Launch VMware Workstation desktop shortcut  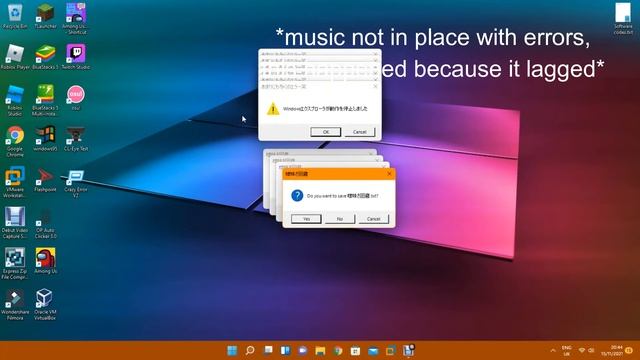point(15,182)
